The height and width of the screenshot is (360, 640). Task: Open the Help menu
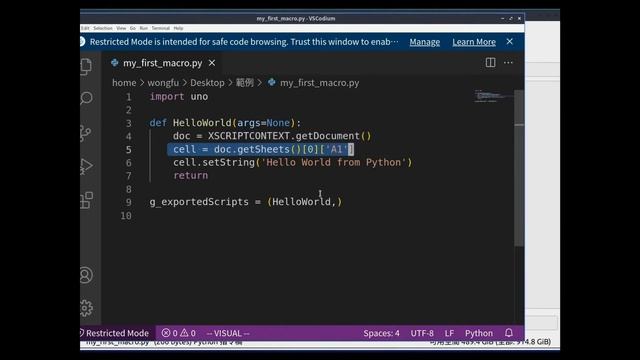[x=178, y=28]
